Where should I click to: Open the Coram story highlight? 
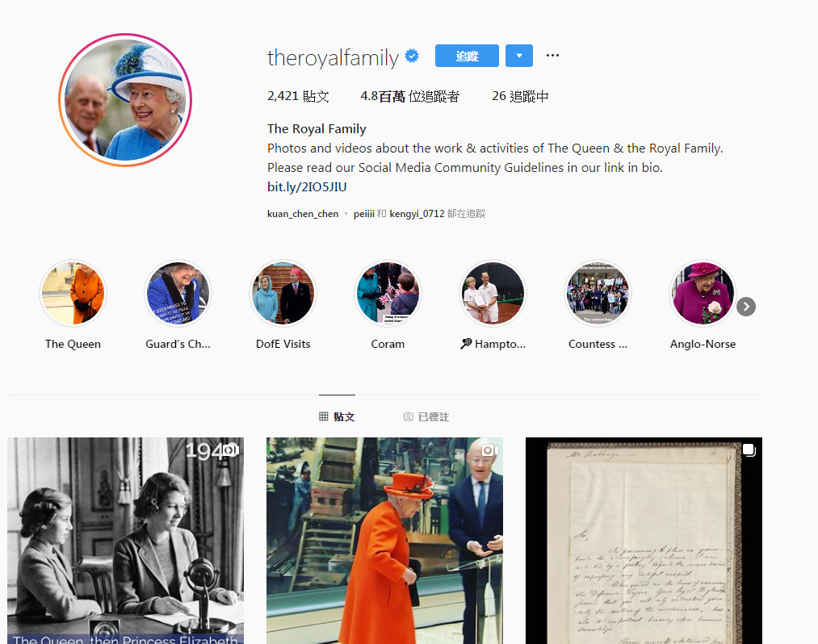click(x=388, y=294)
